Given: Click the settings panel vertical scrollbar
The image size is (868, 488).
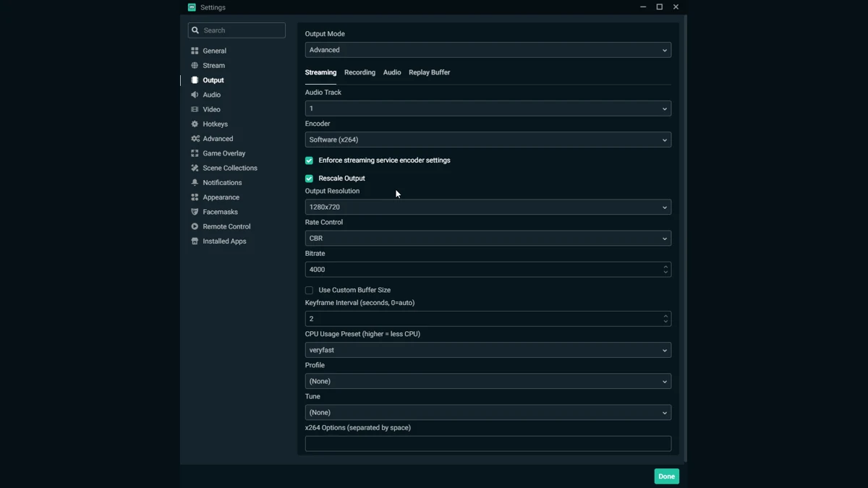Looking at the screenshot, I should (x=684, y=239).
